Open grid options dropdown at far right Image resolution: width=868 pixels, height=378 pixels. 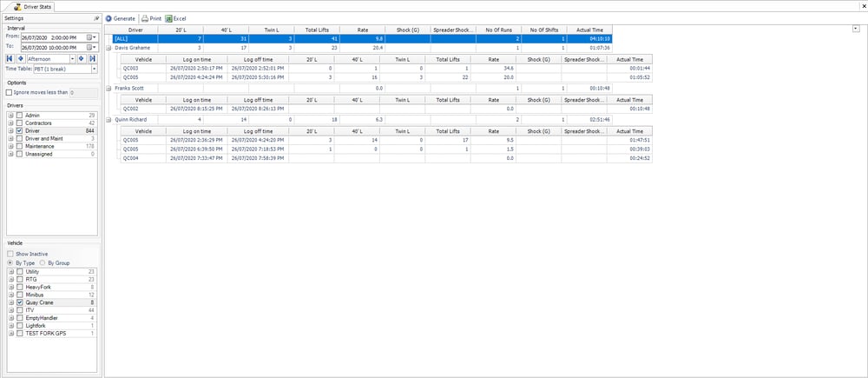tap(856, 29)
